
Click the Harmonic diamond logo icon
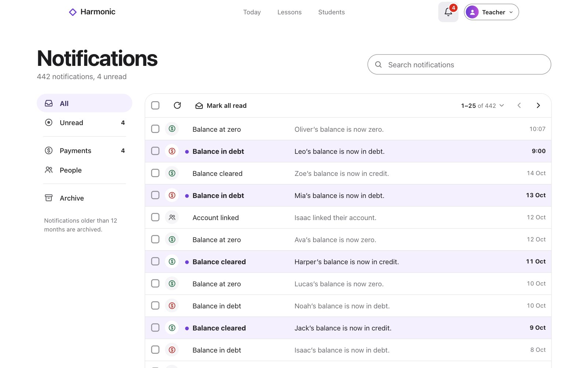click(x=73, y=12)
